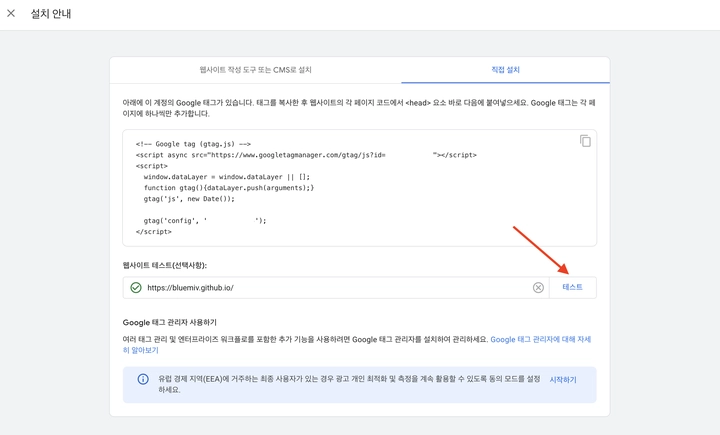Open Google 태그 관리자에 대해 자세히 알아보기 link

356,345
